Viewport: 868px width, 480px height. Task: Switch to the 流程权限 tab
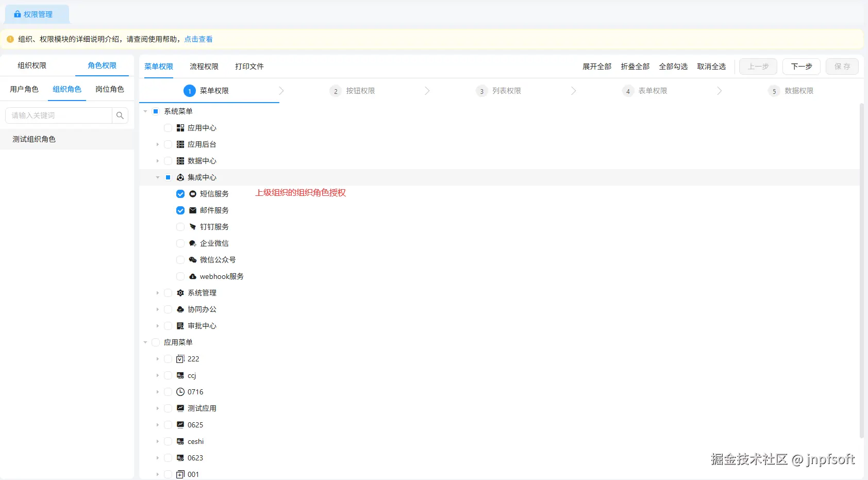click(x=204, y=67)
